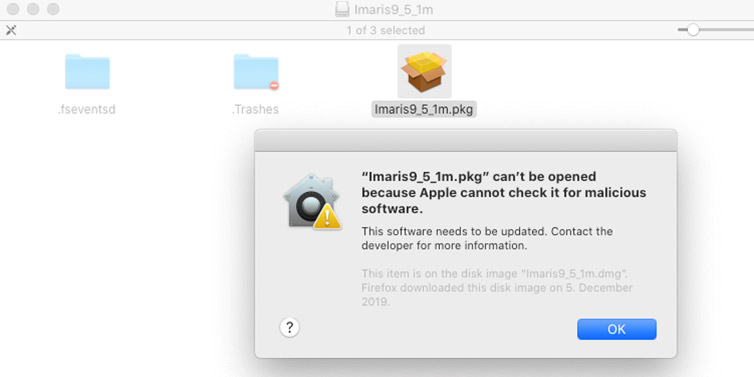Click the Imaris9_5_1m.pkg file name label
The width and height of the screenshot is (754, 377).
424,110
